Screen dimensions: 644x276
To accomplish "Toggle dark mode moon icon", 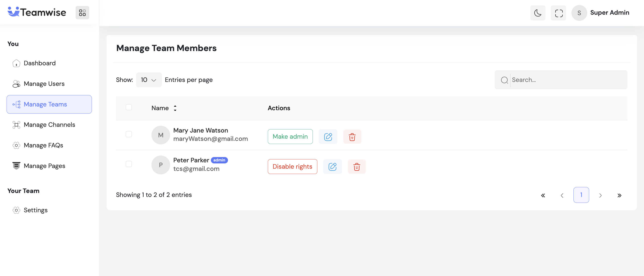I will [x=537, y=13].
